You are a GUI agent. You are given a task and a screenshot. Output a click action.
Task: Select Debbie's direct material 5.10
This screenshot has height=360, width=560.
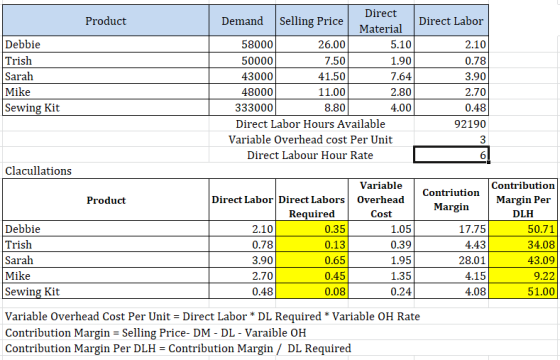pyautogui.click(x=381, y=44)
